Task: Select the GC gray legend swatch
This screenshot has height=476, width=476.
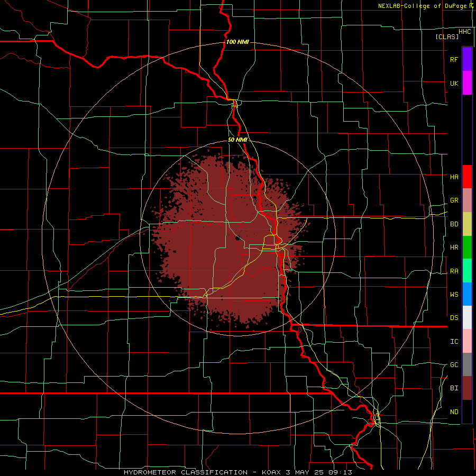Action: (x=467, y=364)
